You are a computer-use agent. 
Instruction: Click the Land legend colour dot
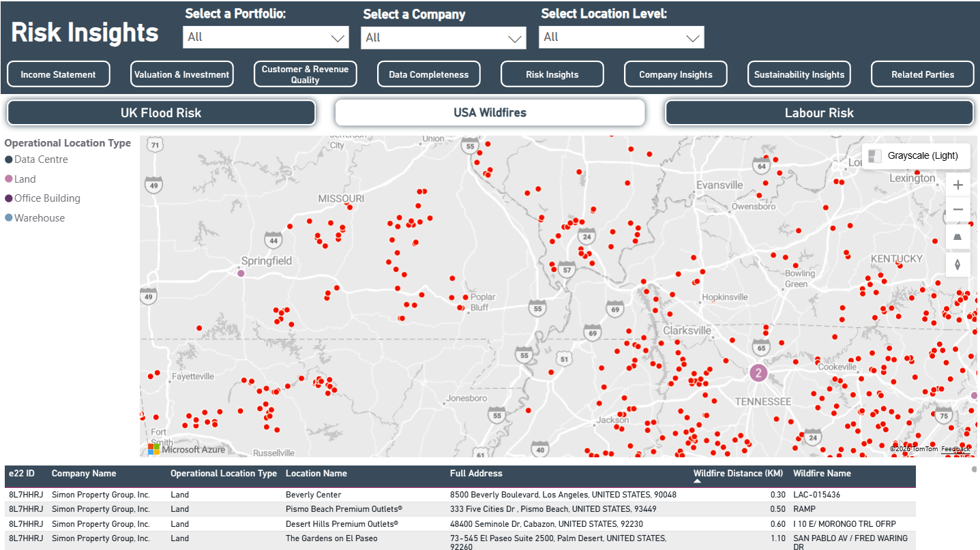(9, 179)
